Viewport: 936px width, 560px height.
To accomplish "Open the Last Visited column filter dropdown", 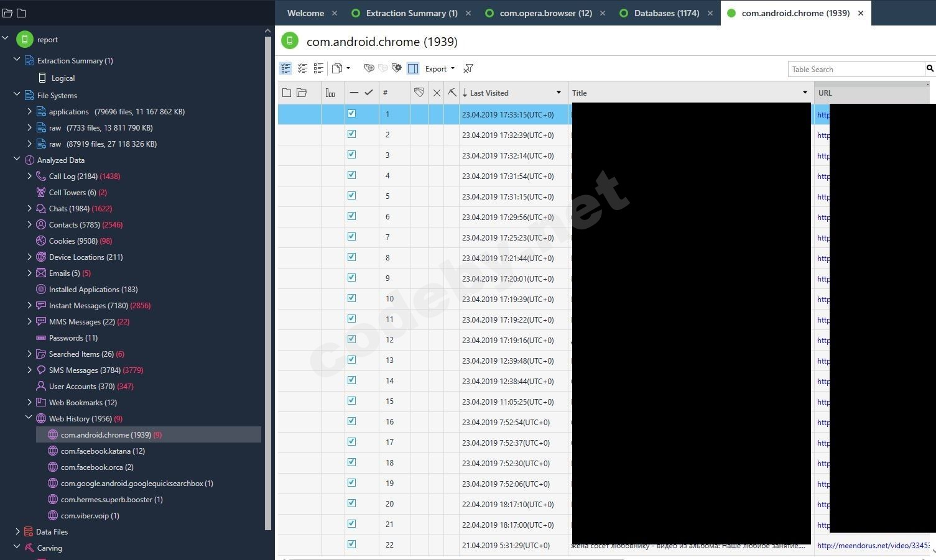I will (x=558, y=93).
